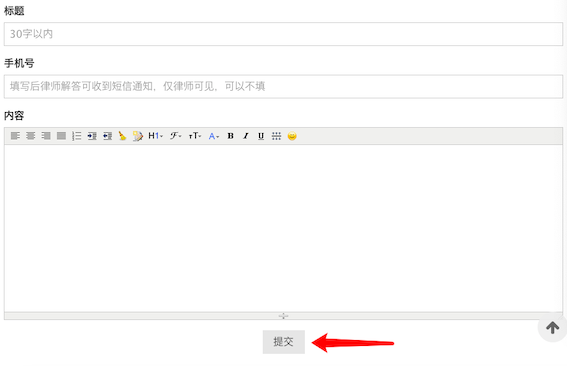Click the 标题 title input field
Image resolution: width=567 pixels, height=366 pixels.
coord(284,34)
